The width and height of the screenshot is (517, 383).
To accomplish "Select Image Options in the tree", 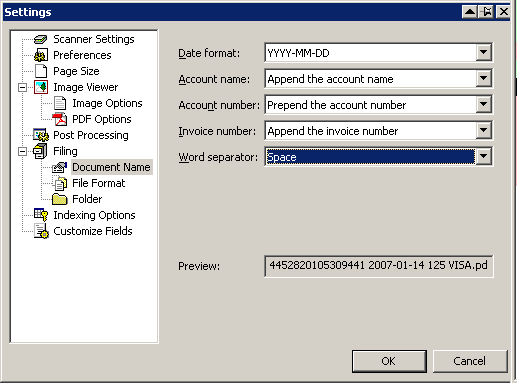I will pos(107,103).
